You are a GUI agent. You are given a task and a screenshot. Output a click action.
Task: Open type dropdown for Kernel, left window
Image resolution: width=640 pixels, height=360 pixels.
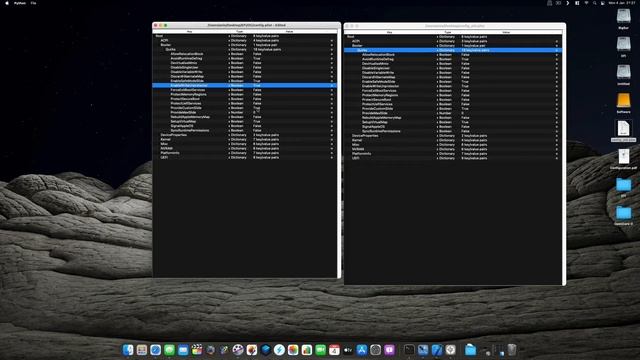click(229, 139)
